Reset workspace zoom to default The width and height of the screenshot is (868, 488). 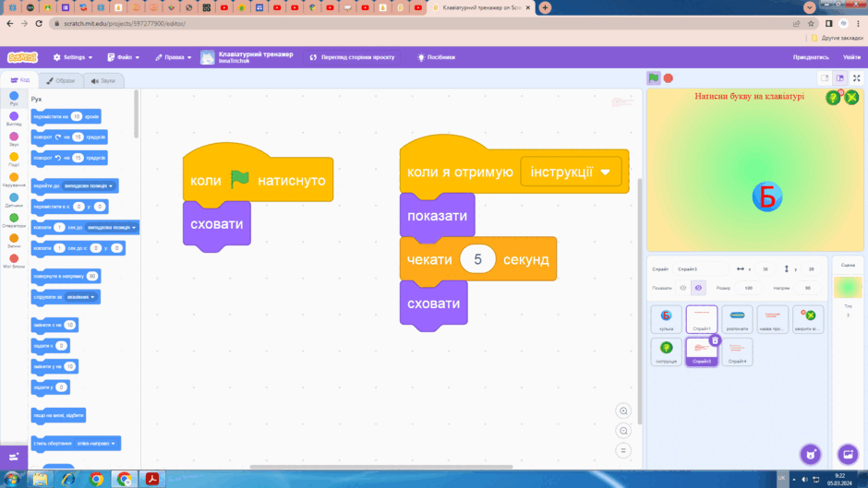click(x=623, y=451)
